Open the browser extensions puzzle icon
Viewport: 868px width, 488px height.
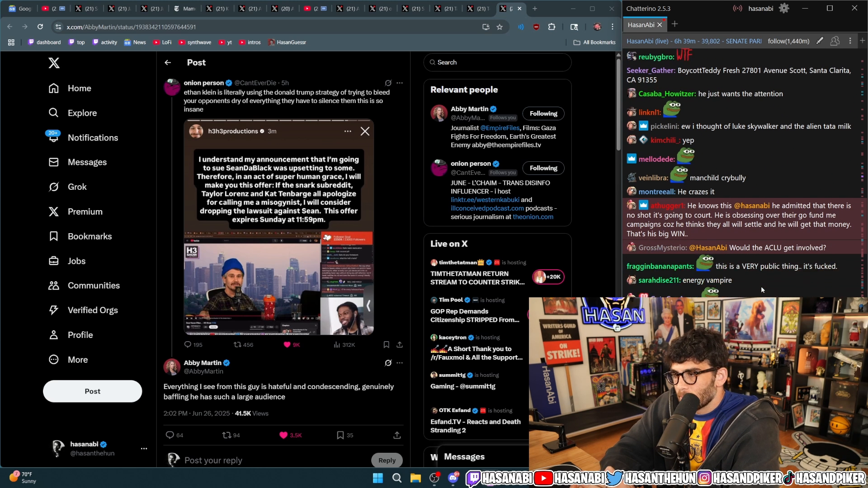[x=552, y=27]
